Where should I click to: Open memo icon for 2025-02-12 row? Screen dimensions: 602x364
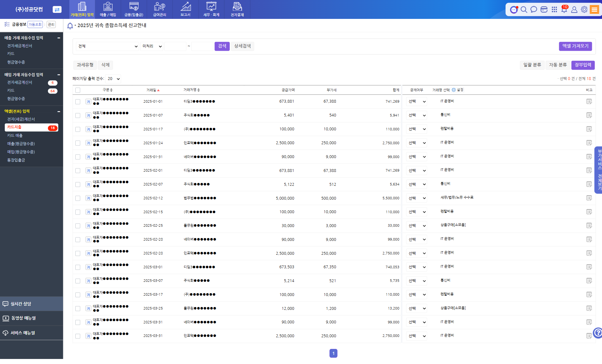click(589, 198)
